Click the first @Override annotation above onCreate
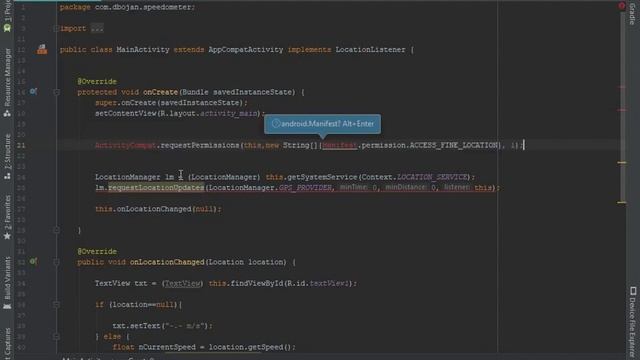 [x=97, y=82]
